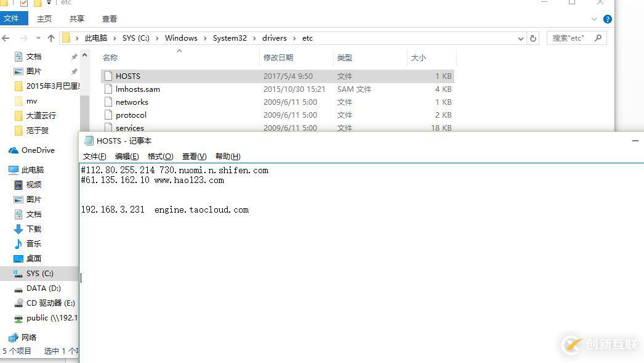Click the networks file name

[x=132, y=102]
